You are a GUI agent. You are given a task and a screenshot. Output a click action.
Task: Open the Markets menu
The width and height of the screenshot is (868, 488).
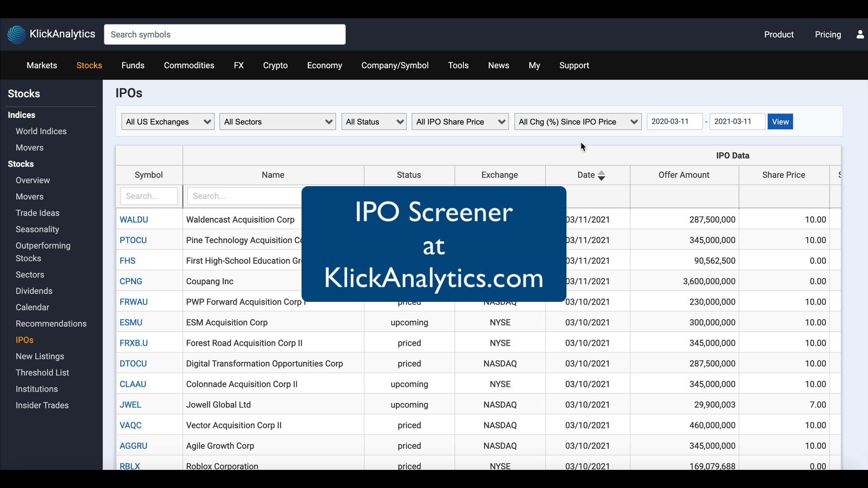click(42, 66)
